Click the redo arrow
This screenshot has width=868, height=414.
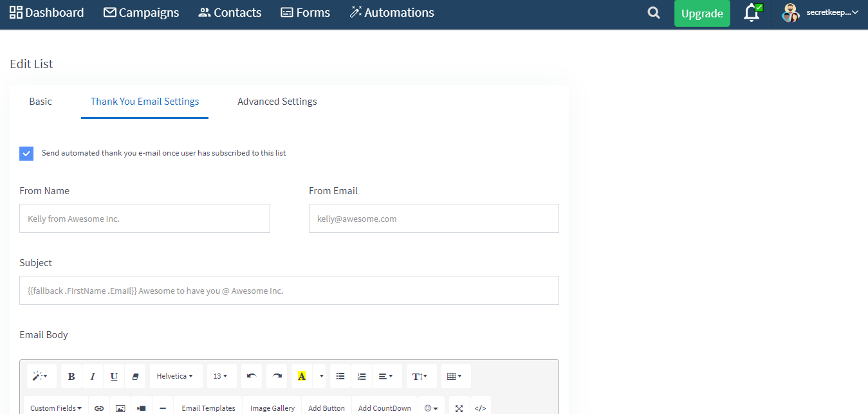click(277, 376)
